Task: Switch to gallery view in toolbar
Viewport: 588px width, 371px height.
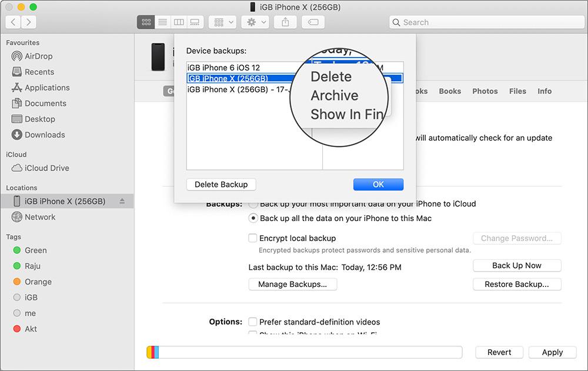Action: tap(195, 22)
